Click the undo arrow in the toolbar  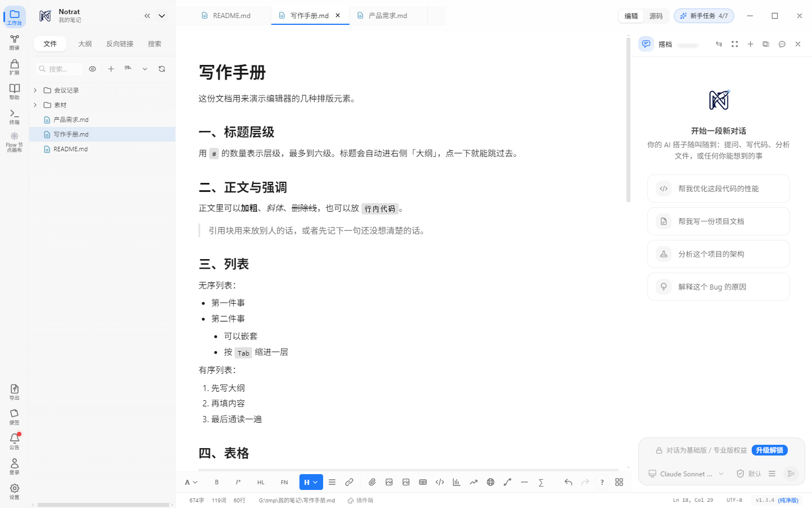point(568,482)
